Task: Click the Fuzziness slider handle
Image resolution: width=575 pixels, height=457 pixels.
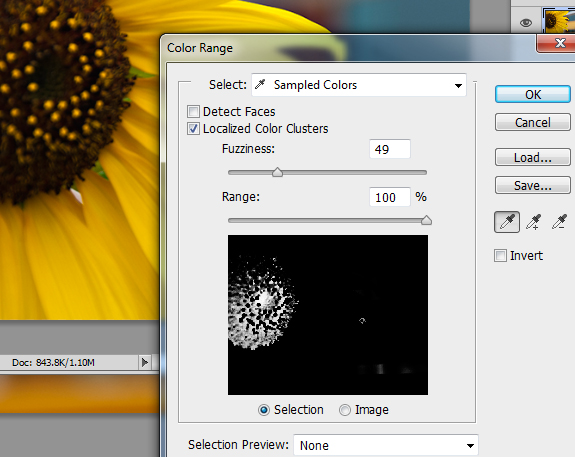Action: click(278, 172)
